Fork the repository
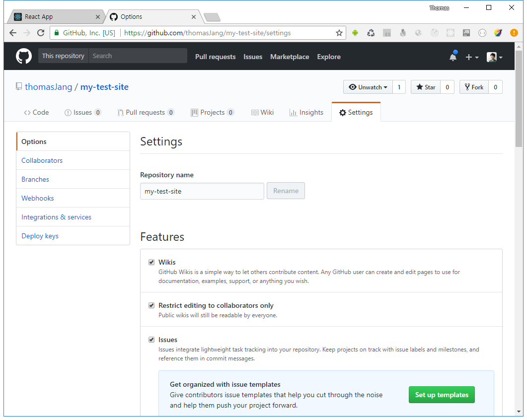 coord(474,87)
